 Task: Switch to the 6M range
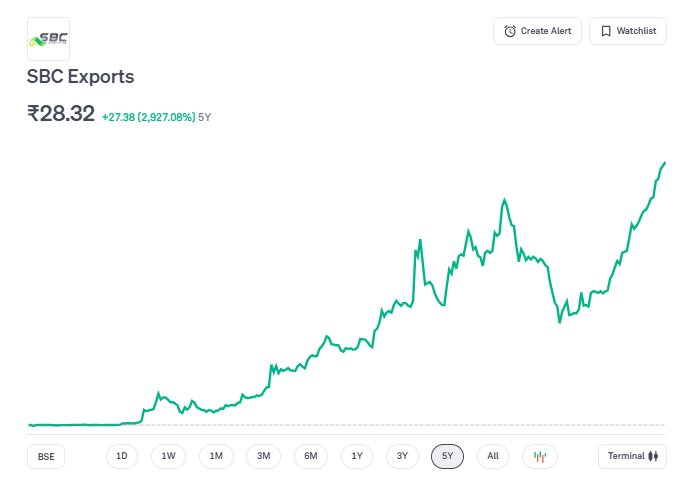311,457
